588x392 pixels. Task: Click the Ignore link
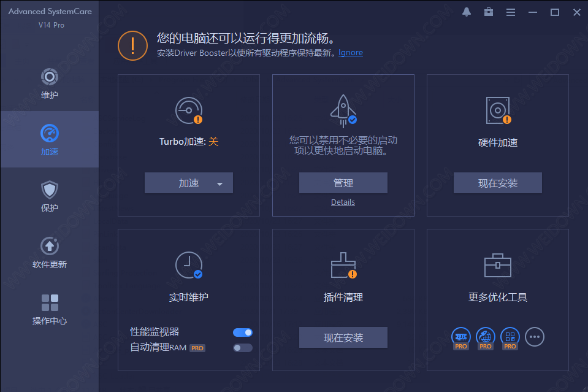pos(351,53)
